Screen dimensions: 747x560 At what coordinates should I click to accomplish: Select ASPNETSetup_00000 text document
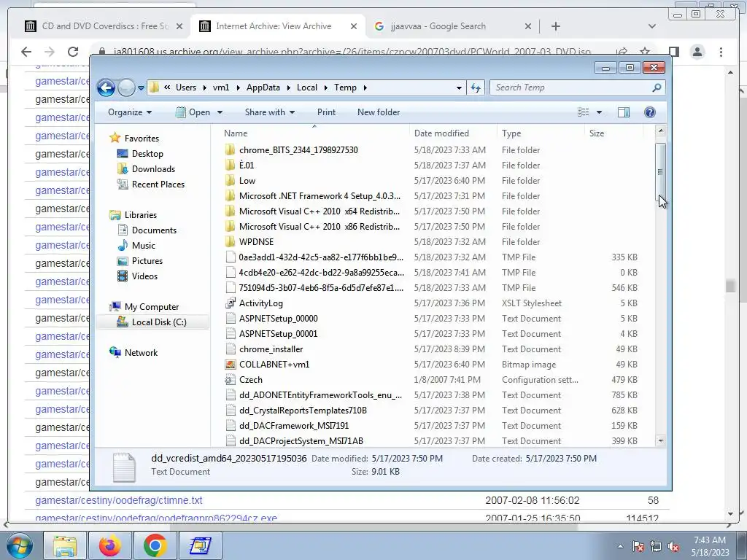[x=278, y=319]
